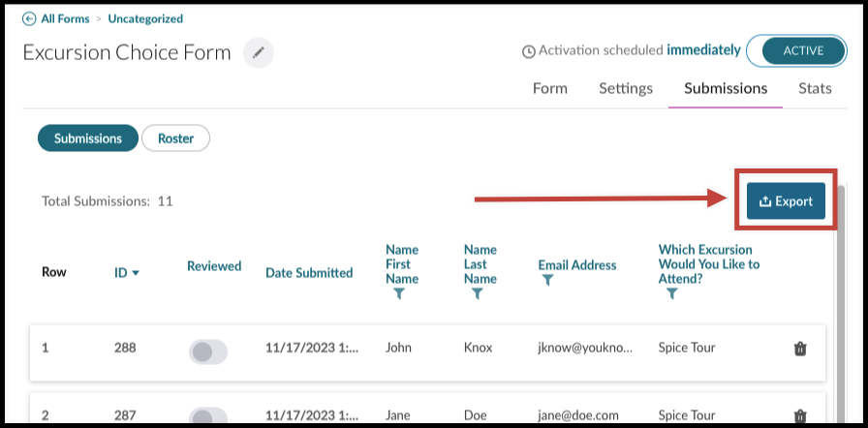Image resolution: width=868 pixels, height=428 pixels.
Task: Delete Jane Doe submission trash icon
Action: (x=800, y=415)
